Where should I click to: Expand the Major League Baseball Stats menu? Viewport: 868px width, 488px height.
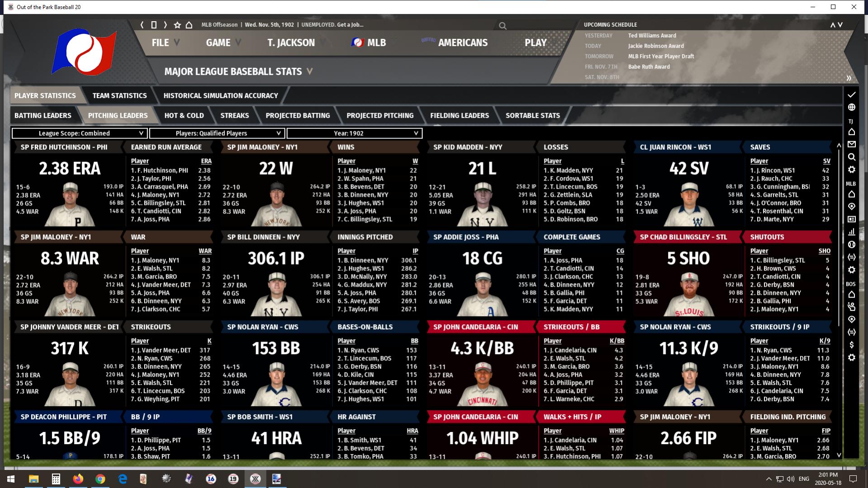point(238,71)
